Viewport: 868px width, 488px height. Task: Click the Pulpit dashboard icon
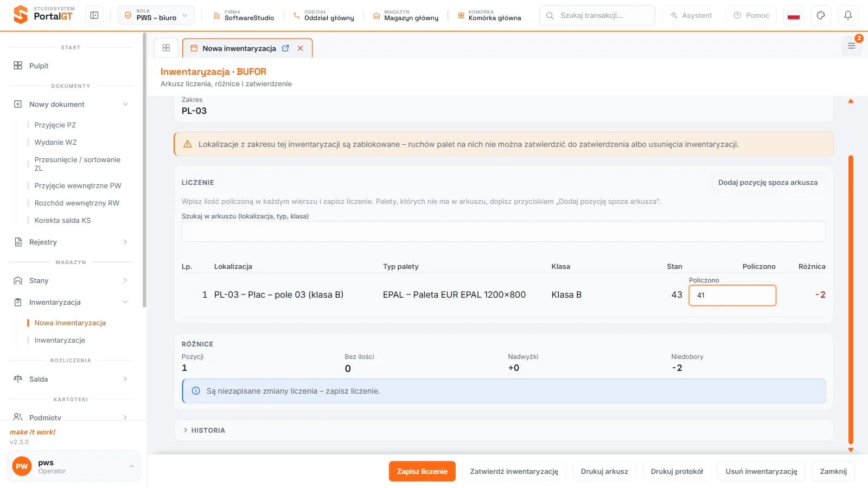(18, 66)
